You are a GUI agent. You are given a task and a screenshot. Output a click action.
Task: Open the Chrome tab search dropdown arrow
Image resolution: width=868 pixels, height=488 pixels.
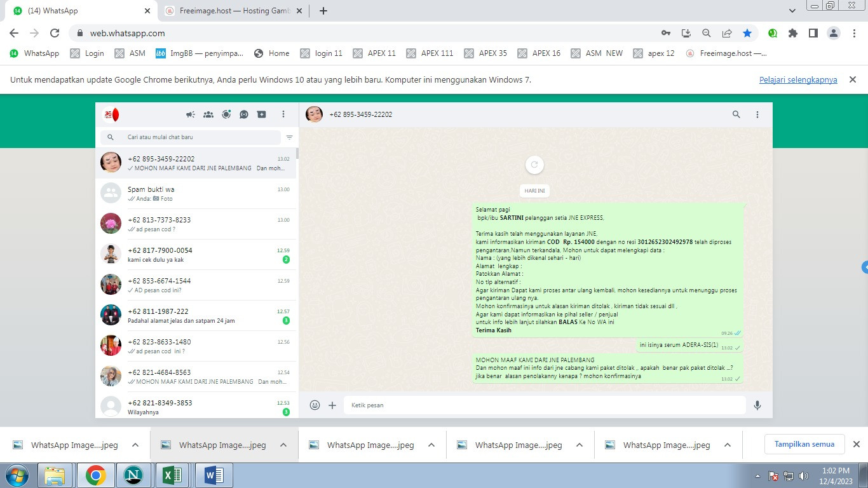pyautogui.click(x=792, y=11)
